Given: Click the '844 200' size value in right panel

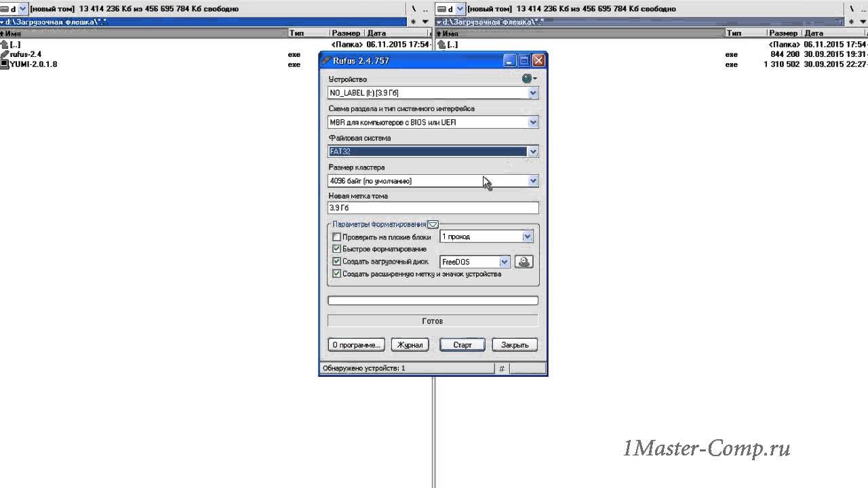Looking at the screenshot, I should 785,54.
